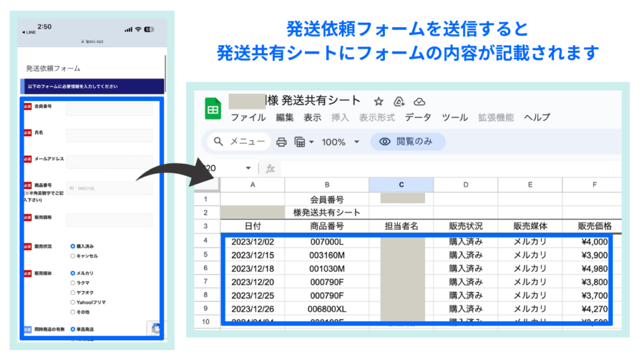Click the move to Drive folder icon
Screen dimensions: 644x362
[x=399, y=101]
